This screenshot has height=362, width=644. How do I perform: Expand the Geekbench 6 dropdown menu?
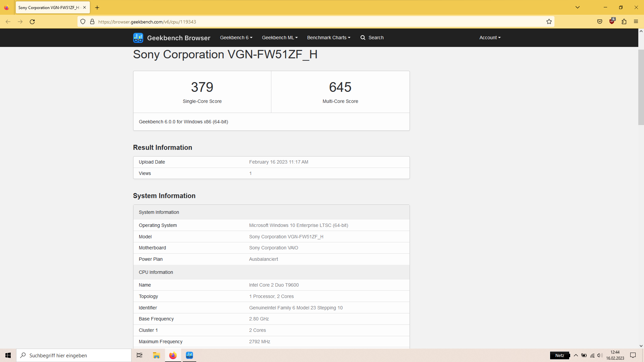coord(236,38)
